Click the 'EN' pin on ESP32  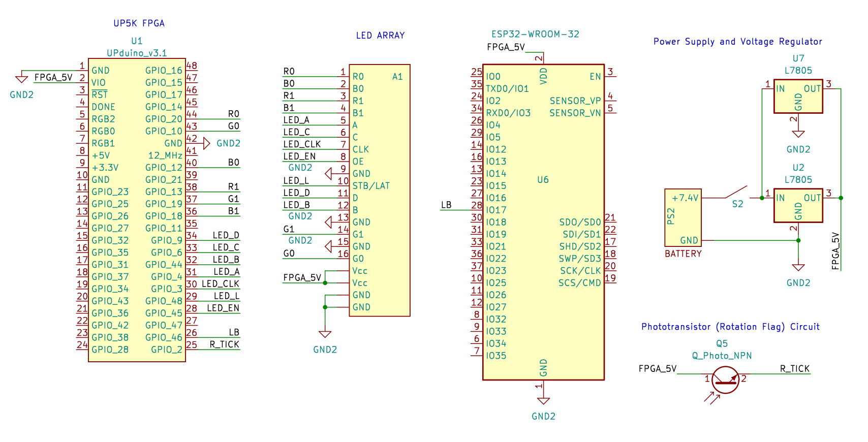tap(595, 77)
